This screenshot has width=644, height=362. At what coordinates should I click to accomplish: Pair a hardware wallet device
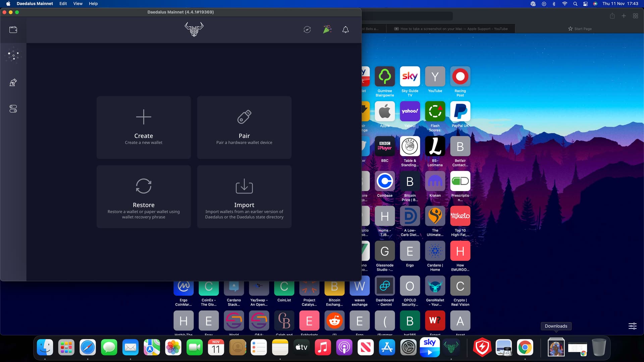tap(244, 127)
